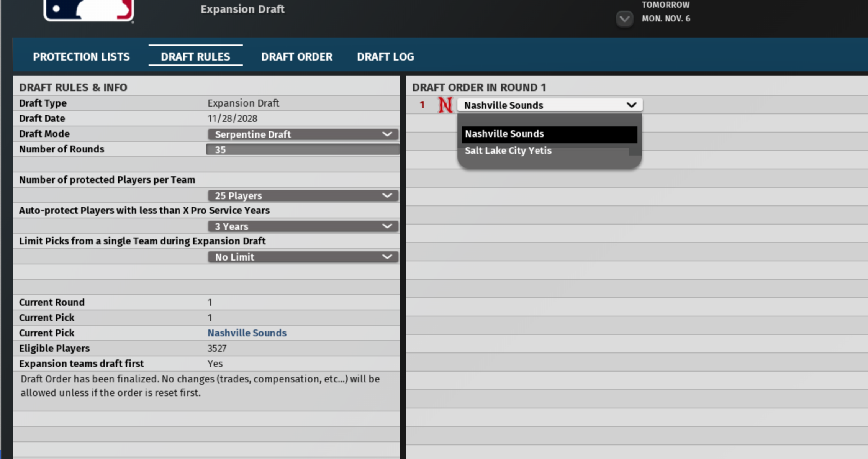Click the Expansion teams draft first Yes value

(215, 364)
